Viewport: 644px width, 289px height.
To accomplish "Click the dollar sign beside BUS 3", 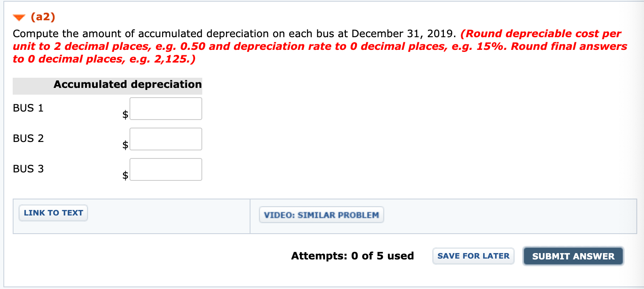I will tap(124, 177).
